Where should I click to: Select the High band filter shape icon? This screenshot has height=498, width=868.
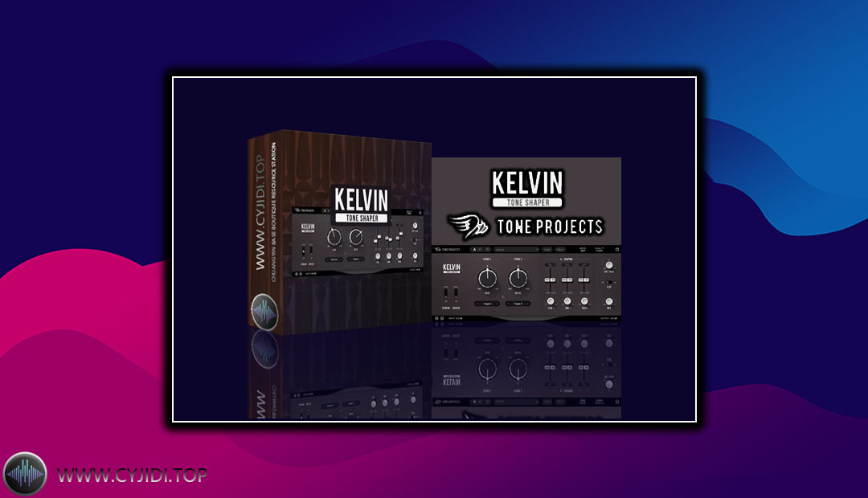coord(584,265)
